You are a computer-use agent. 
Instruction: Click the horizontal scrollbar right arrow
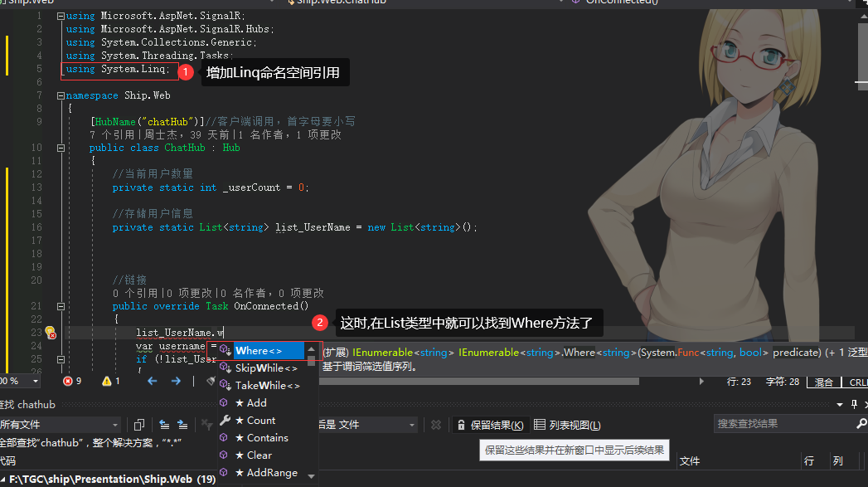click(701, 381)
